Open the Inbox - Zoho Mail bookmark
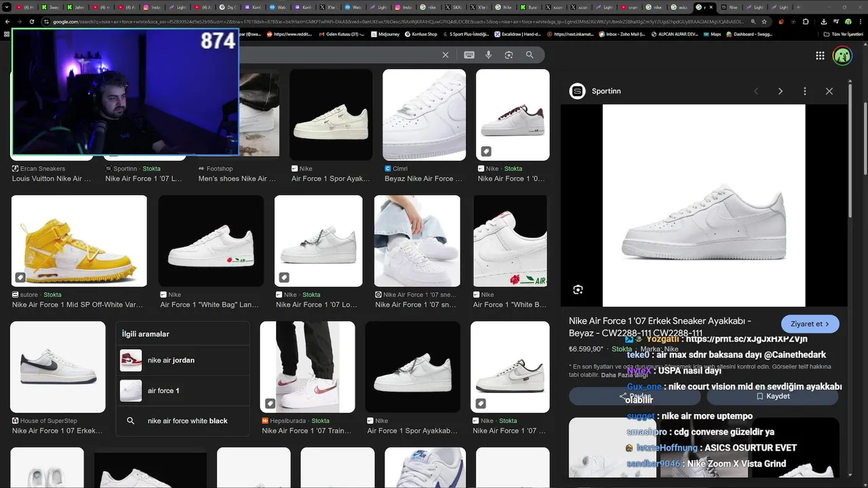This screenshot has width=868, height=488. [x=622, y=34]
